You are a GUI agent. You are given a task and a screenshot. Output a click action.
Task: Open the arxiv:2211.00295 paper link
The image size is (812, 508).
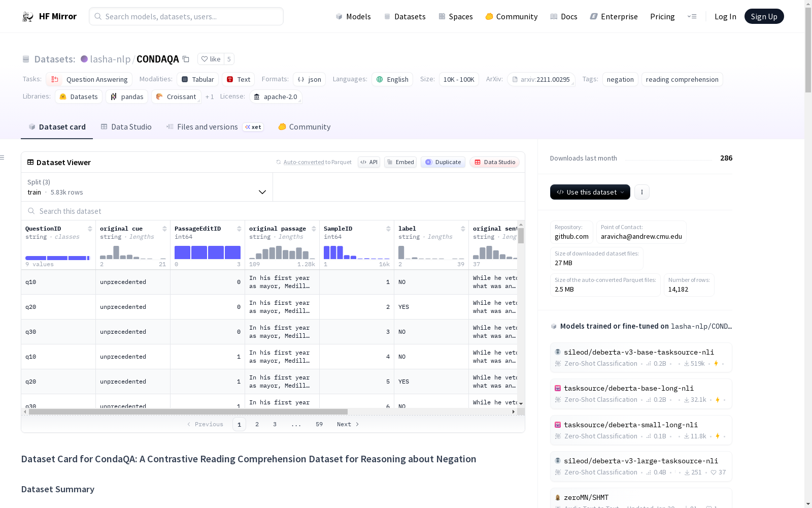541,80
